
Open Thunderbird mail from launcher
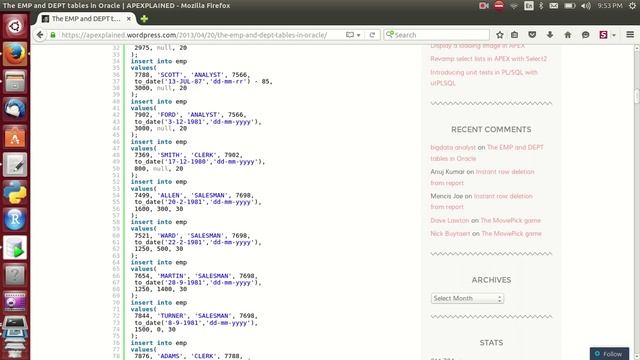pyautogui.click(x=15, y=109)
